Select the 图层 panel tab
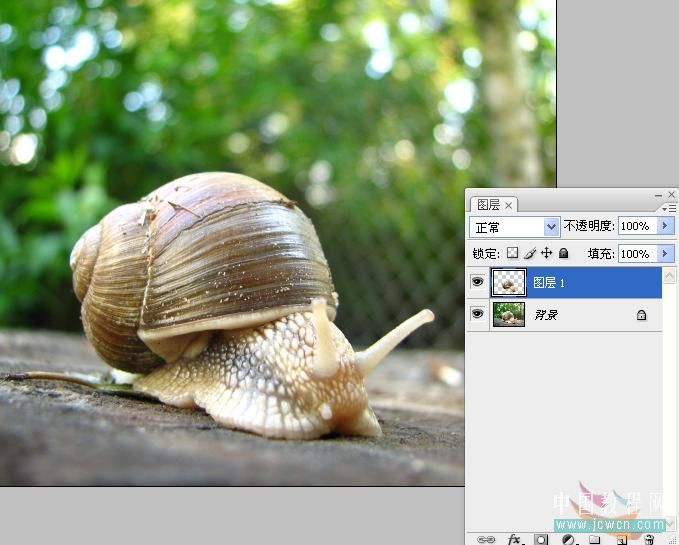Screen dimensions: 679x545 (488, 205)
